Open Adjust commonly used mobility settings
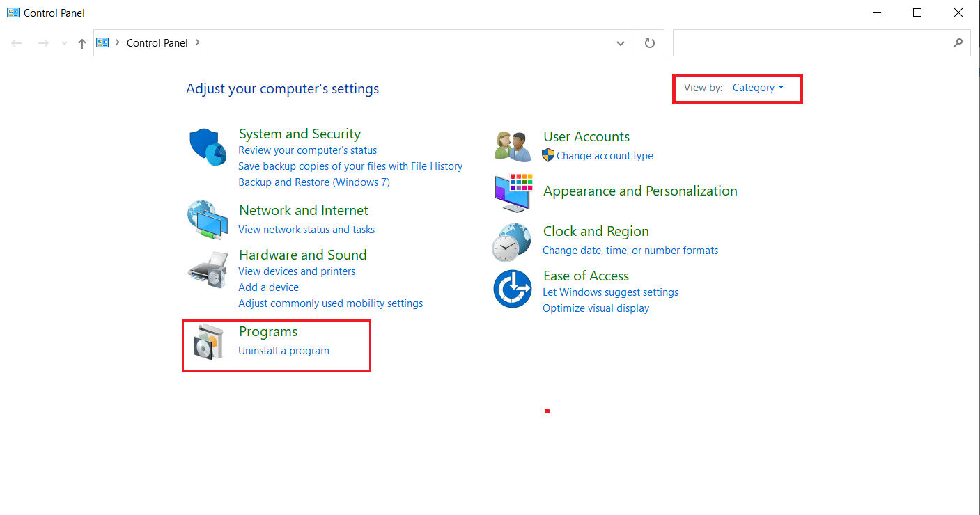This screenshot has height=515, width=980. pyautogui.click(x=331, y=303)
